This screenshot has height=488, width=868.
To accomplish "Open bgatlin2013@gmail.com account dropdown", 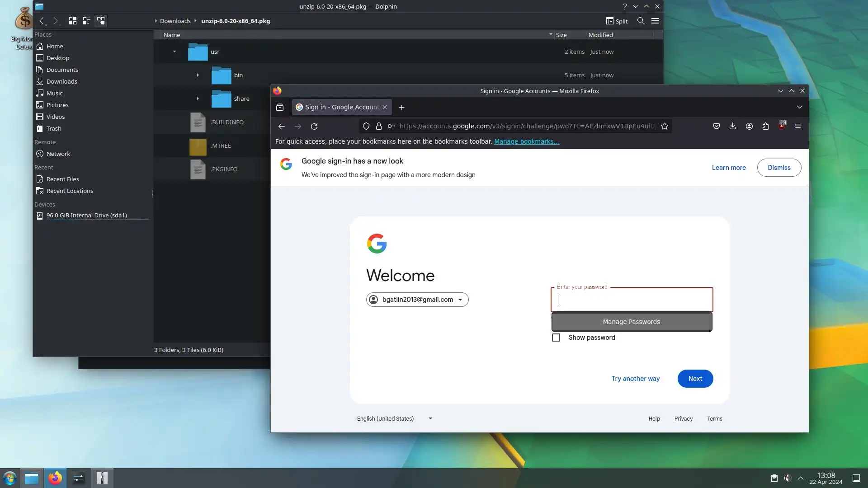I will coord(417,300).
